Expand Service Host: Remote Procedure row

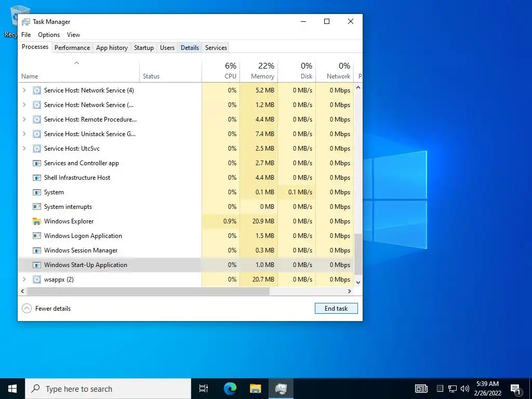coord(24,119)
